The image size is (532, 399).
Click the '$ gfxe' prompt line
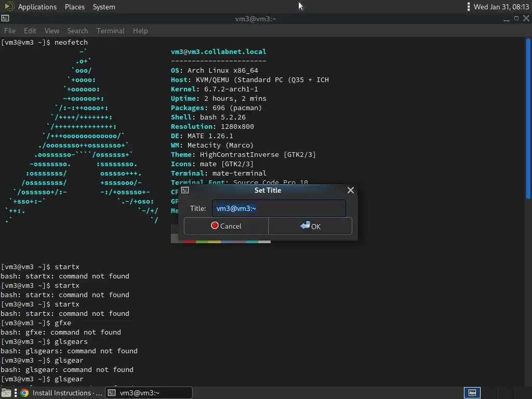click(x=36, y=323)
